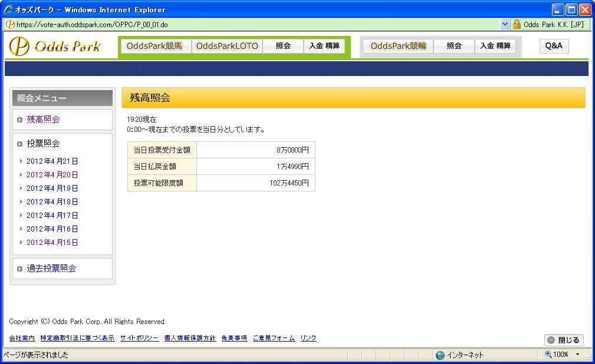The image size is (595, 364).
Task: Click the 当日払戻金額 row label
Action: (x=162, y=167)
